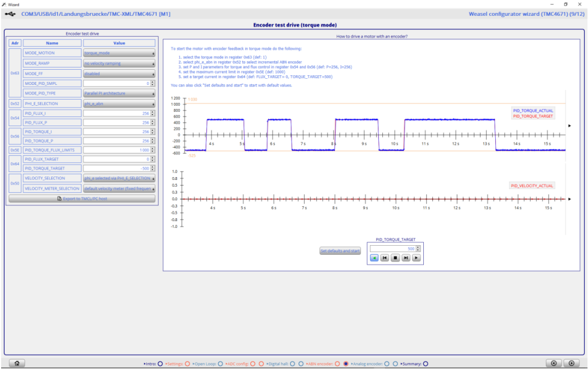Click PID_TORQUE_P value field
The image size is (588, 370).
coord(116,141)
